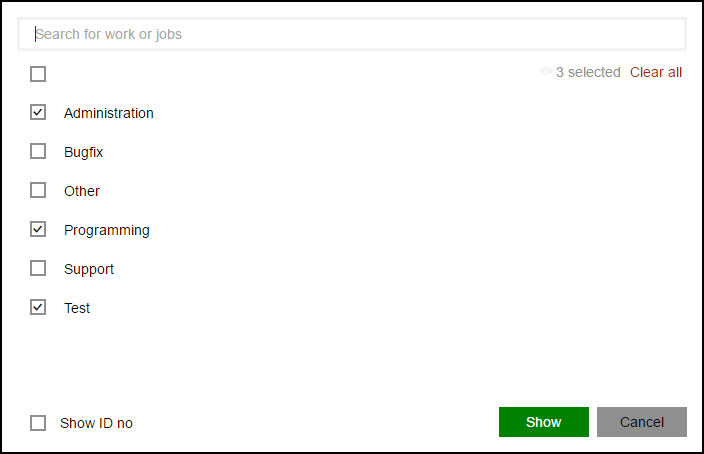Screen dimensions: 704x454
Task: Click the Other label text
Action: 82,191
